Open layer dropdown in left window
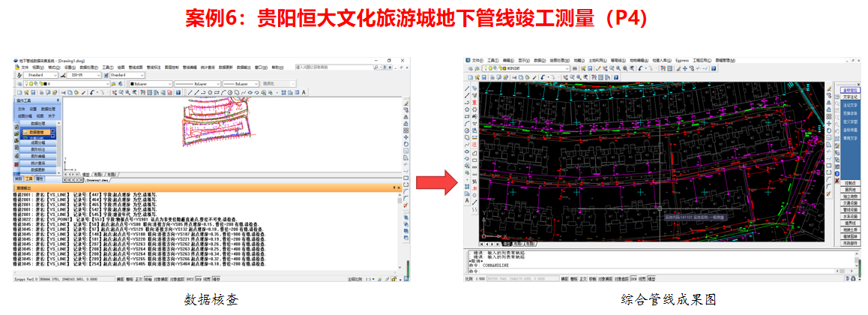 (x=67, y=84)
